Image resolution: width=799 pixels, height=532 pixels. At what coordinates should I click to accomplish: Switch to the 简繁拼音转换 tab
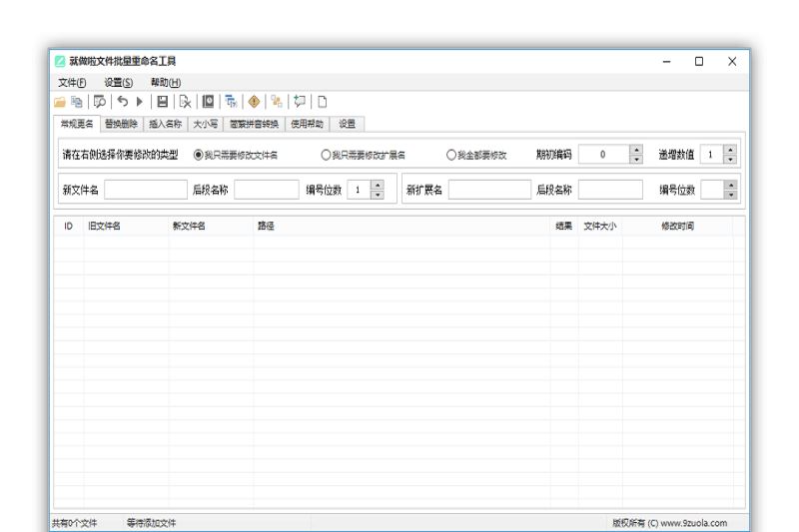pyautogui.click(x=254, y=124)
